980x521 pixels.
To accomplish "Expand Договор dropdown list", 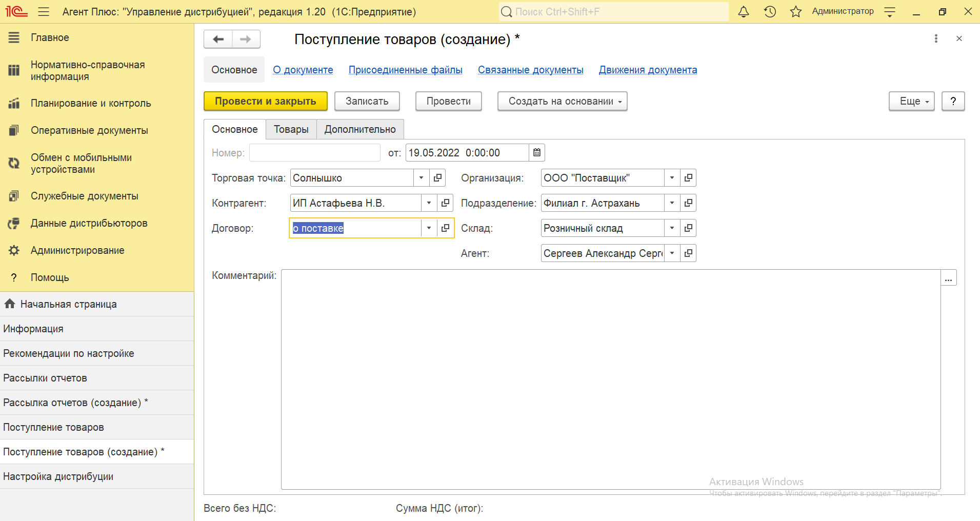I will (x=429, y=228).
